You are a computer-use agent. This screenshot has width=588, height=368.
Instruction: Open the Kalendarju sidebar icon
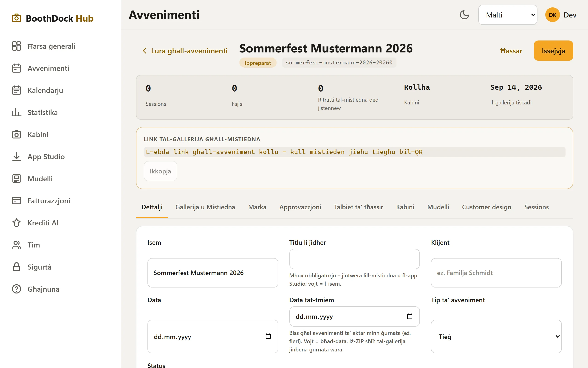coord(17,90)
